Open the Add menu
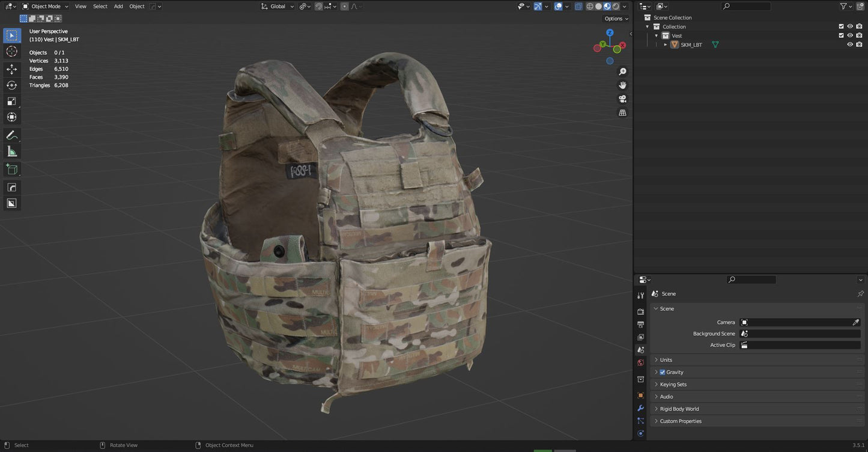 (118, 7)
